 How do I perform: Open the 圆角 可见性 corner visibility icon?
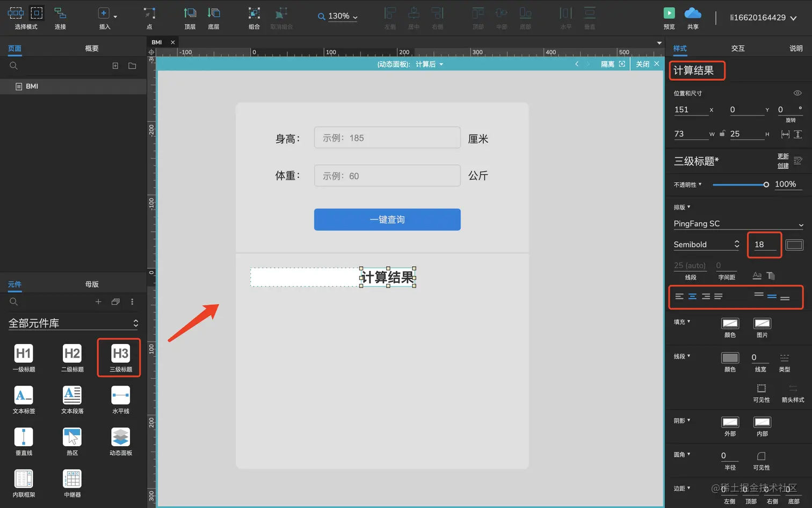tap(761, 456)
